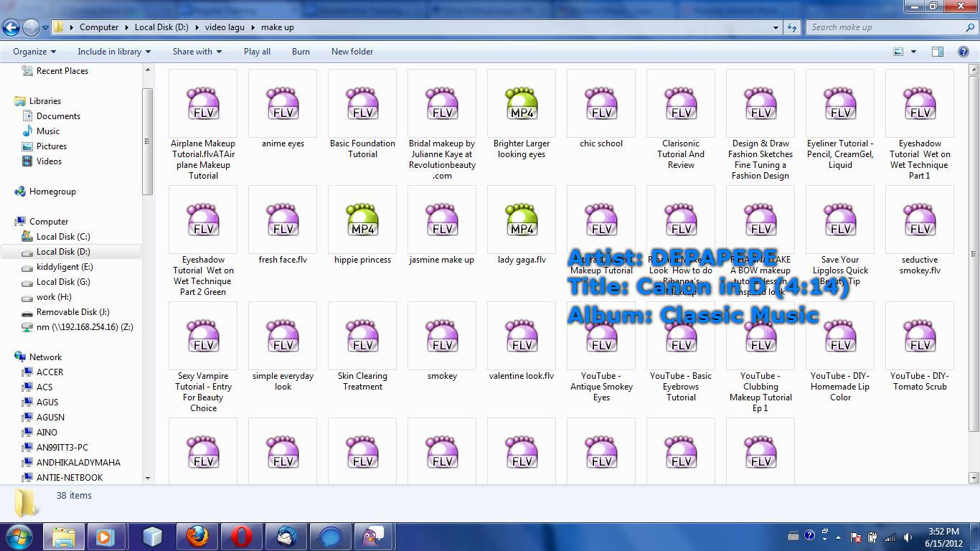The height and width of the screenshot is (551, 980).
Task: Select the 'anime eyes' FLV file icon
Action: 283,103
